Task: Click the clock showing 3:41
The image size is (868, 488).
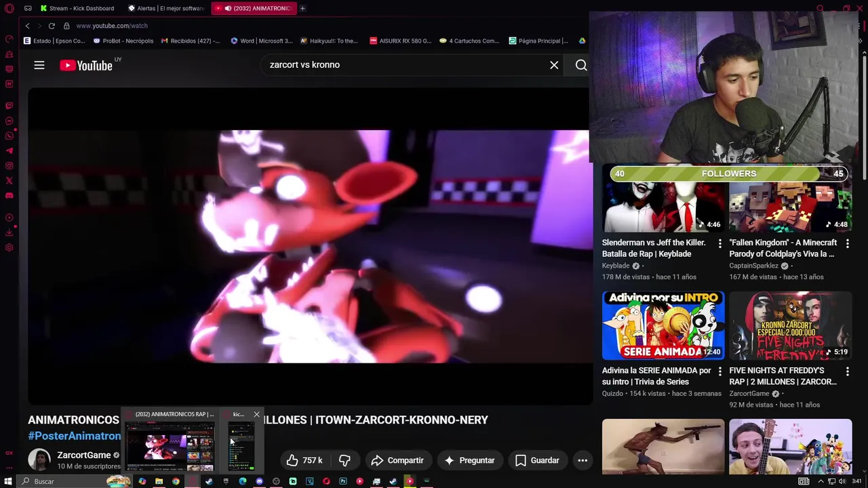Action: click(856, 481)
